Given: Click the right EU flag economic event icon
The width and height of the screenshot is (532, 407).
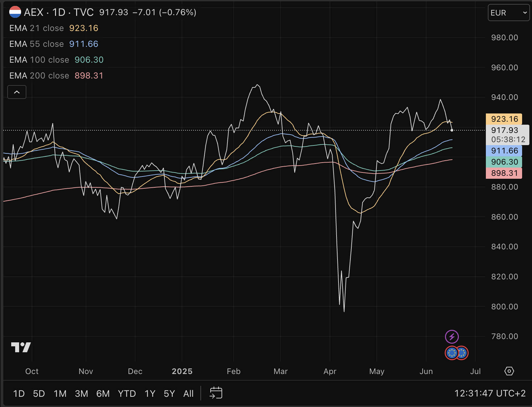Looking at the screenshot, I should click(462, 353).
